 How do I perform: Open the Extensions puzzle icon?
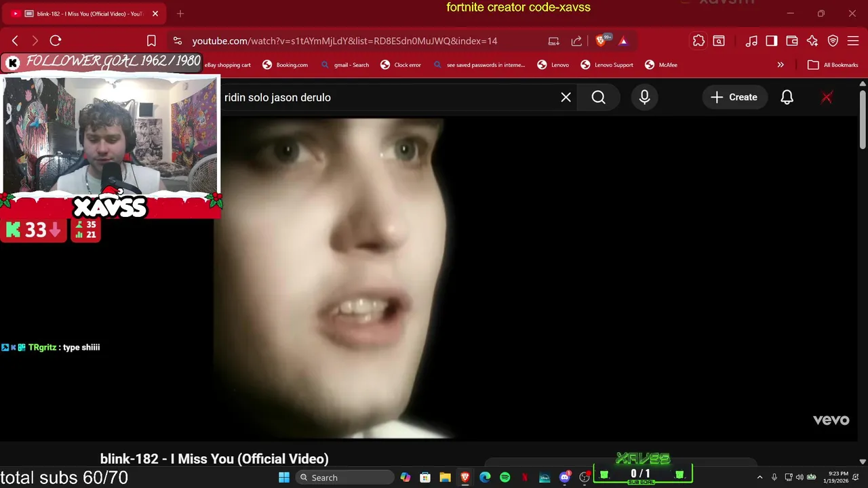click(698, 41)
